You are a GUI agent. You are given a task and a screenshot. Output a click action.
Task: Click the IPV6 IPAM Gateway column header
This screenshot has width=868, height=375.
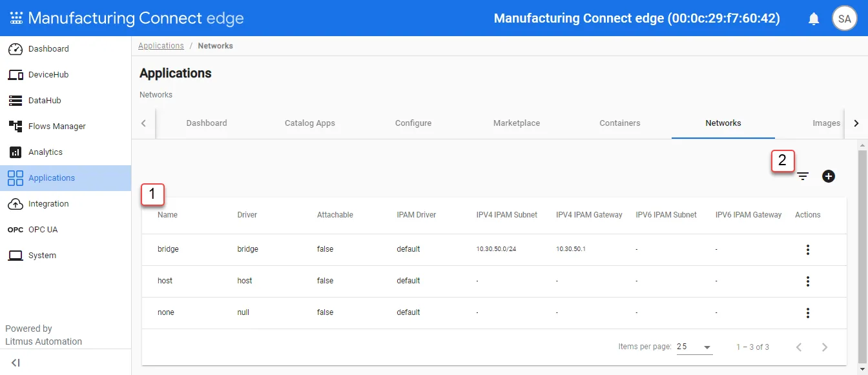pos(749,215)
